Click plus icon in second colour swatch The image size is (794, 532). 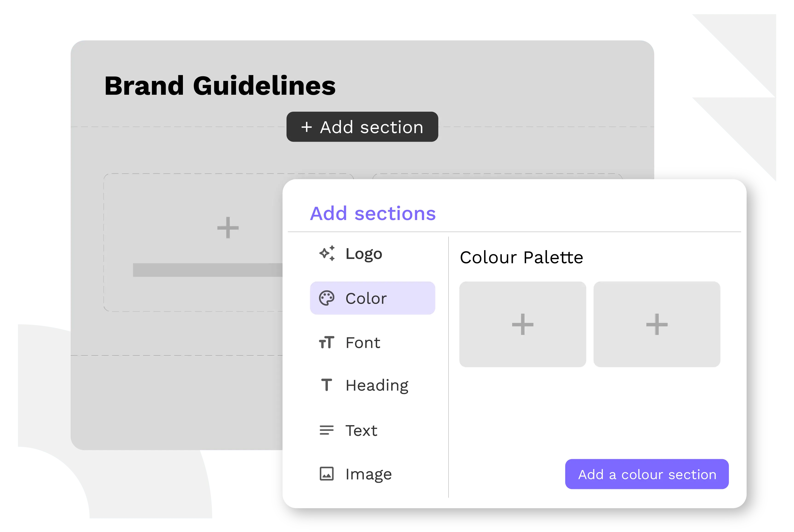tap(656, 324)
